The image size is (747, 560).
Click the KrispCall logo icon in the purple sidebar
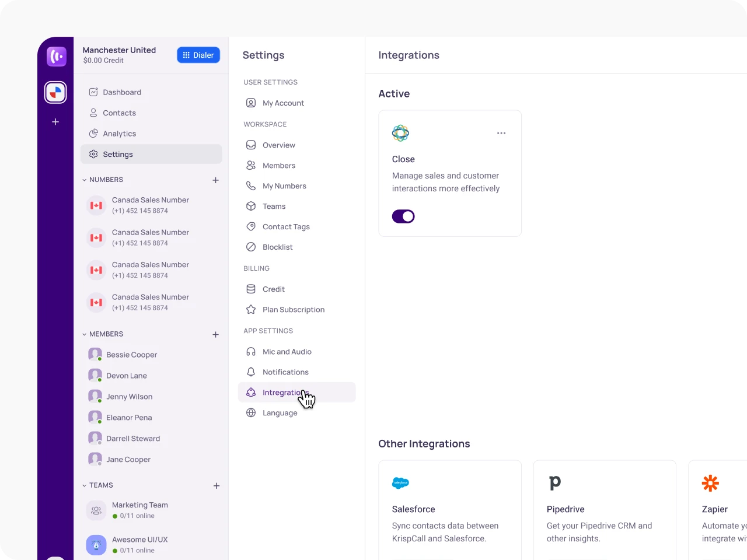click(x=57, y=57)
